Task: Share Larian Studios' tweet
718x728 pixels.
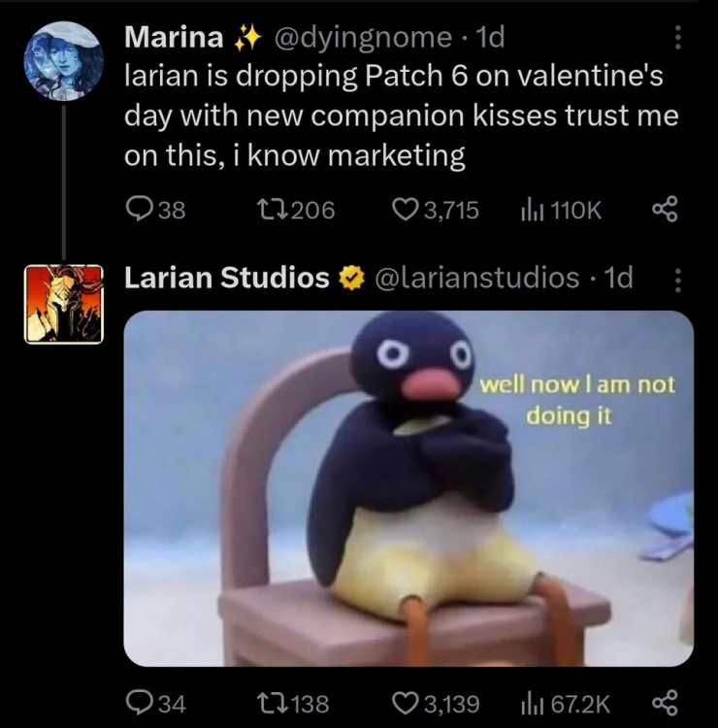Action: click(665, 702)
